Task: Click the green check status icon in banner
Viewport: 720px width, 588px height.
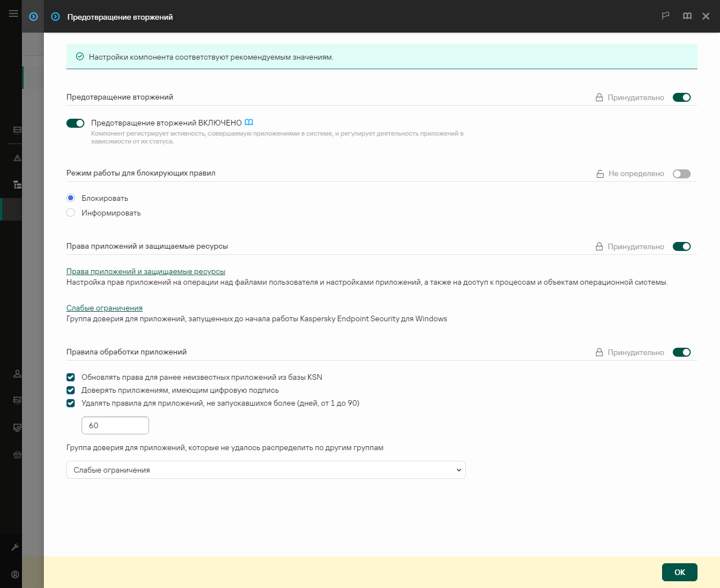Action: click(80, 57)
